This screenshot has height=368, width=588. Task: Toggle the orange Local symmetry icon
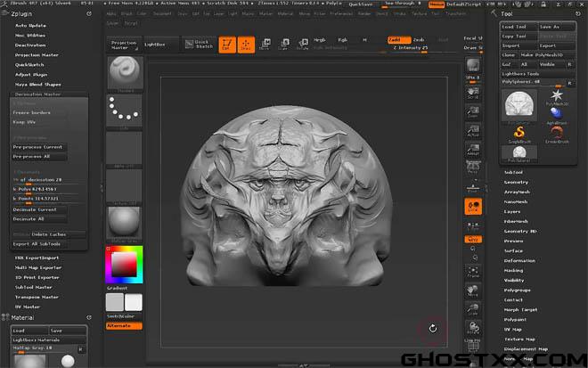(x=473, y=207)
